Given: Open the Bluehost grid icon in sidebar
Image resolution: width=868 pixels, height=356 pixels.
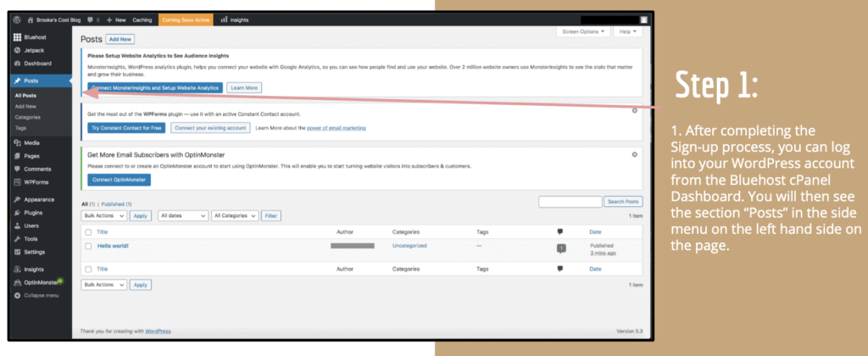Looking at the screenshot, I should click(17, 37).
